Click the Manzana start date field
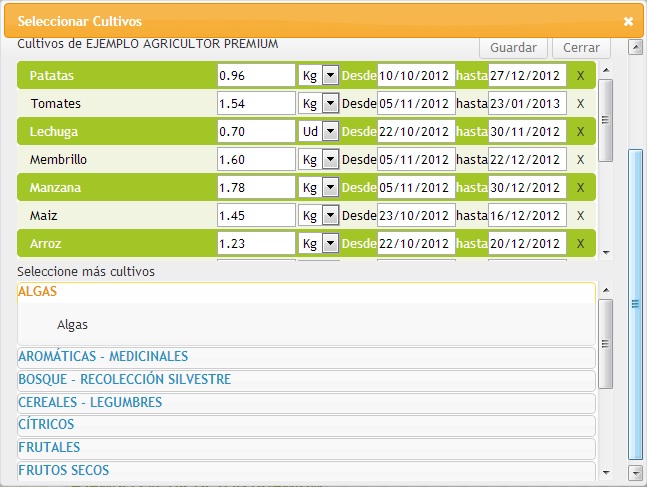647x487 pixels. tap(416, 188)
